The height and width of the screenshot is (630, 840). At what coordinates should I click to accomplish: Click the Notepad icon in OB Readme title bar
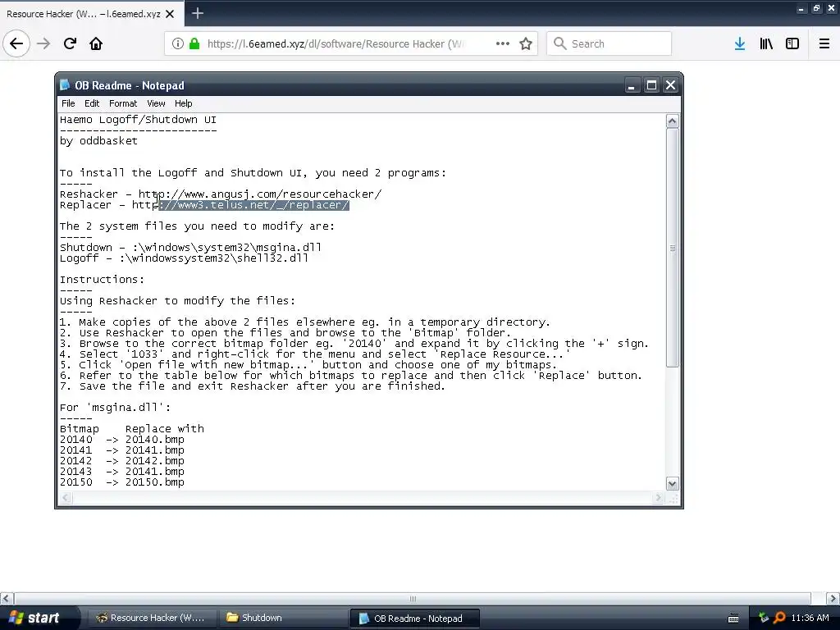pyautogui.click(x=65, y=85)
